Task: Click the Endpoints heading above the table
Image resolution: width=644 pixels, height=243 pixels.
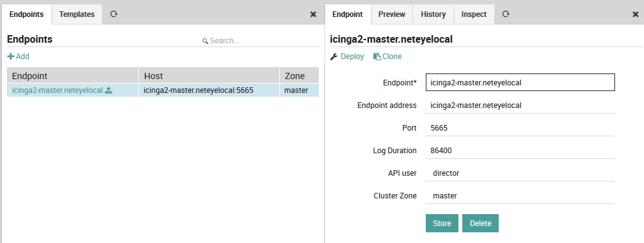Action: click(30, 40)
